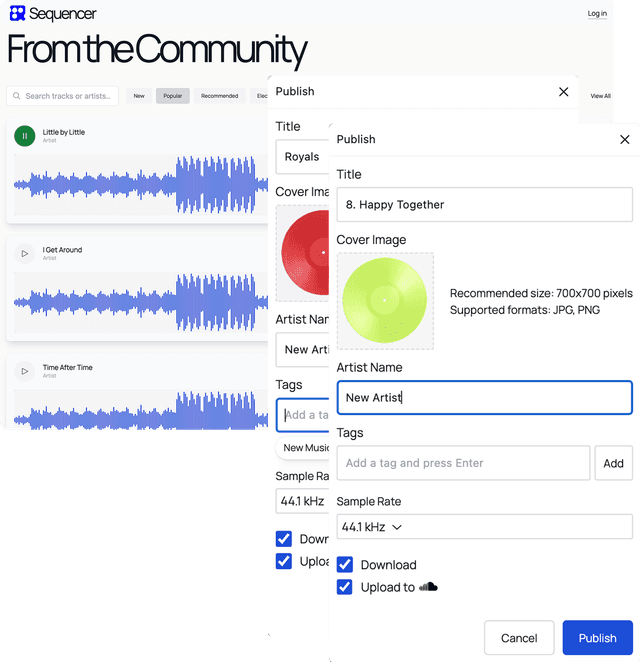Close the front Publish dialog
Image resolution: width=640 pixels, height=663 pixels.
tap(624, 140)
